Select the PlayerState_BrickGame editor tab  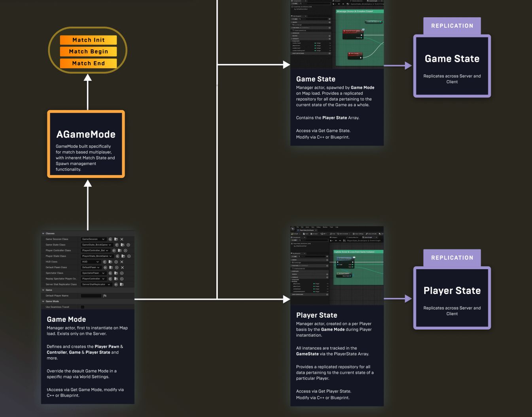(x=307, y=230)
